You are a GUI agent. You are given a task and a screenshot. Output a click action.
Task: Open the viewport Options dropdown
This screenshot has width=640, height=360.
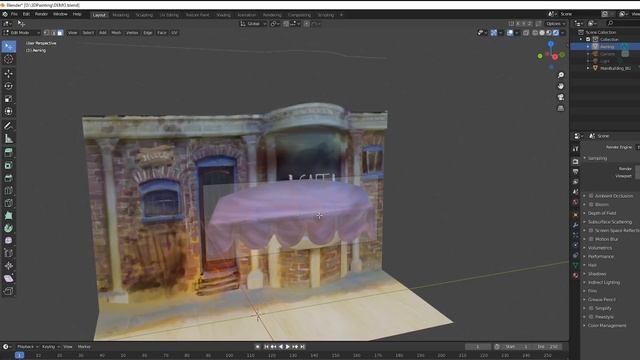tap(556, 24)
